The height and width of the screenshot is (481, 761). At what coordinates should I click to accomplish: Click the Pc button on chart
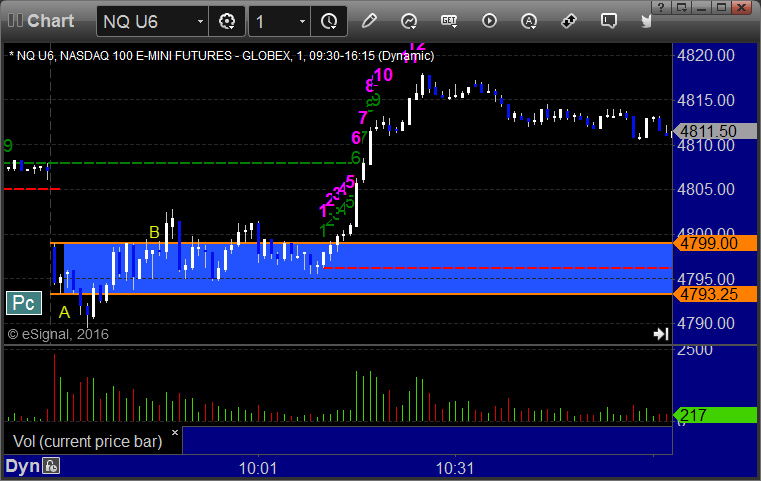coord(24,303)
